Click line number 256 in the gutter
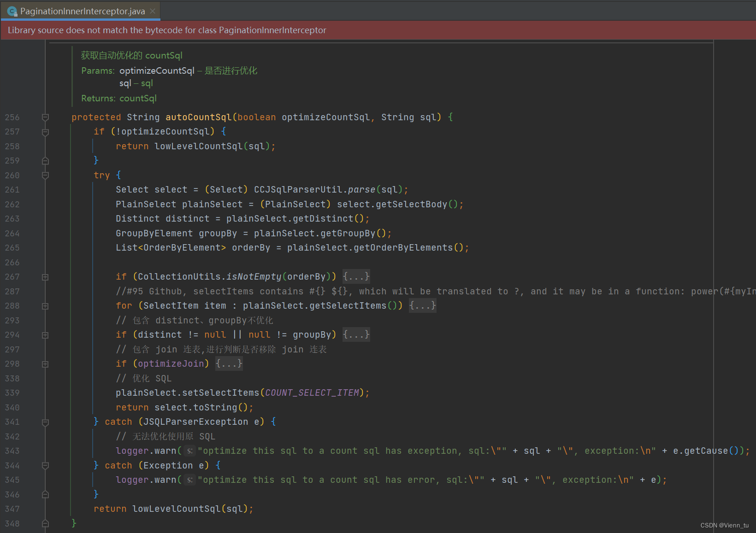 point(12,117)
